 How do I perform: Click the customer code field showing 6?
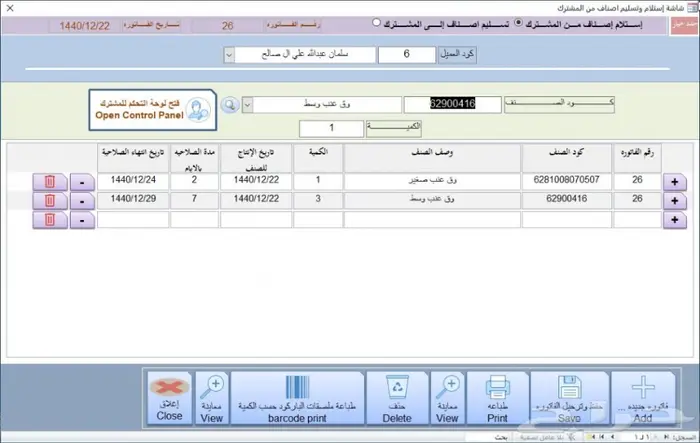click(x=407, y=55)
